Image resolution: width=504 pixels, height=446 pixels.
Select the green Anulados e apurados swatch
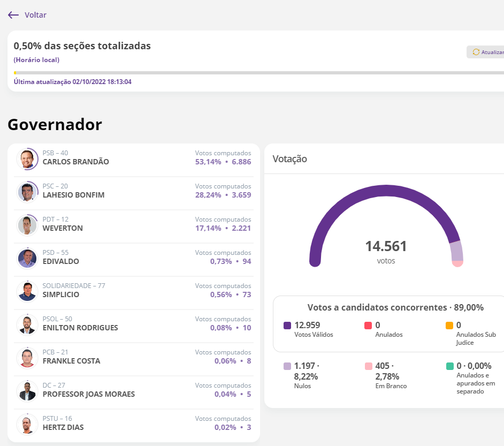click(x=449, y=366)
